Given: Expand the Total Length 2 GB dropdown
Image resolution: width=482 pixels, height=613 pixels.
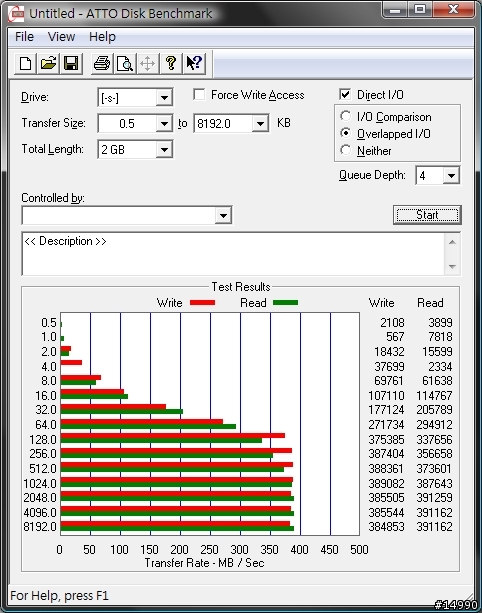Looking at the screenshot, I should coord(164,149).
